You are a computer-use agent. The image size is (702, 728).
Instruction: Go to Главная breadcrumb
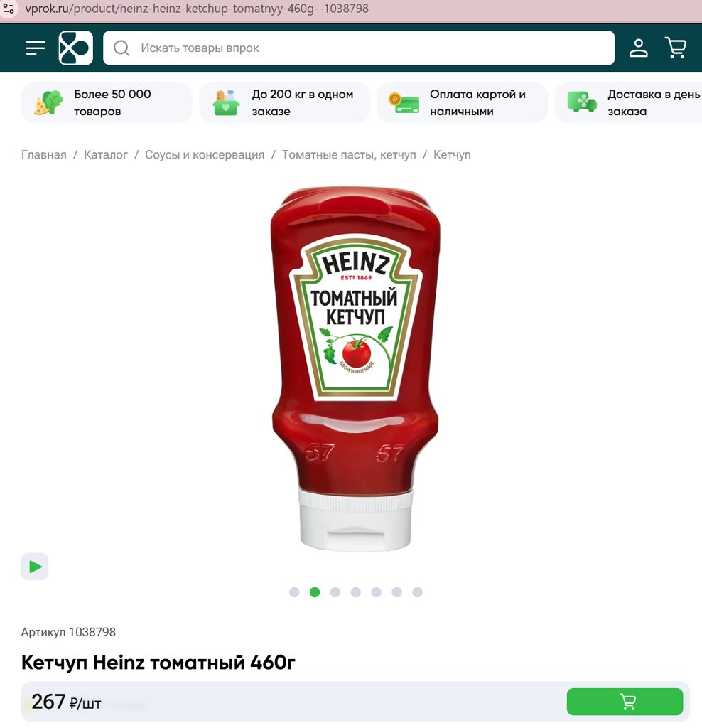43,154
